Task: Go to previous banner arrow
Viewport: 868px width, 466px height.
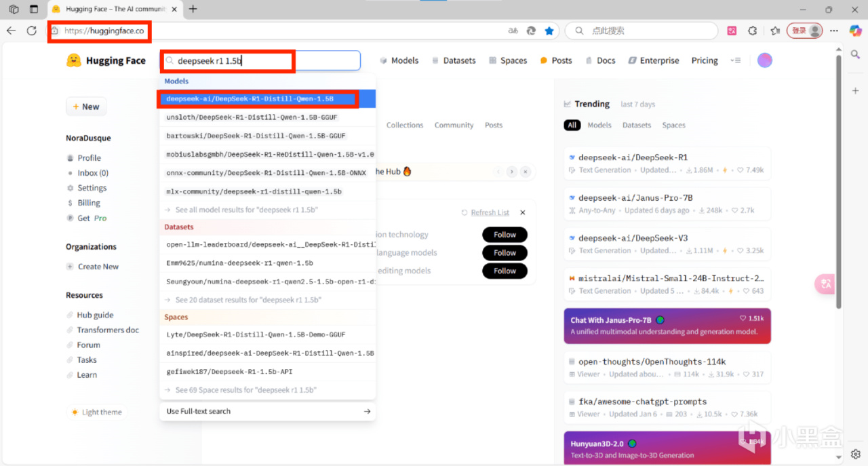Action: click(x=498, y=172)
